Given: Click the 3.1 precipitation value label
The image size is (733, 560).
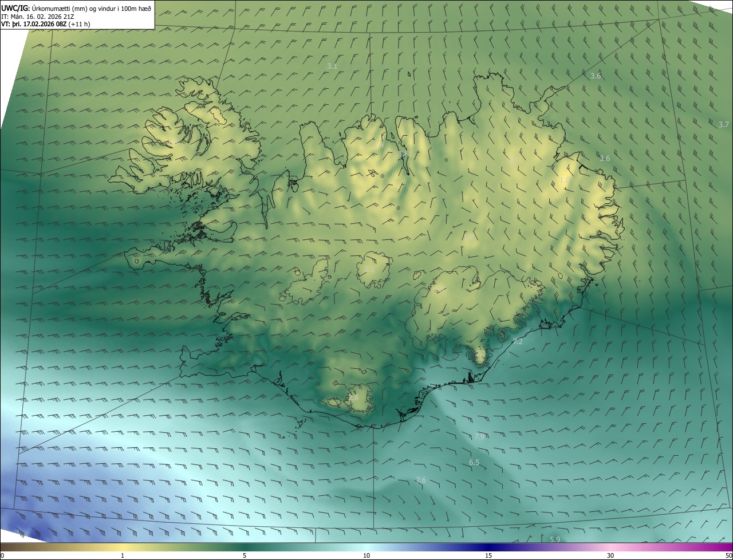Looking at the screenshot, I should point(332,66).
